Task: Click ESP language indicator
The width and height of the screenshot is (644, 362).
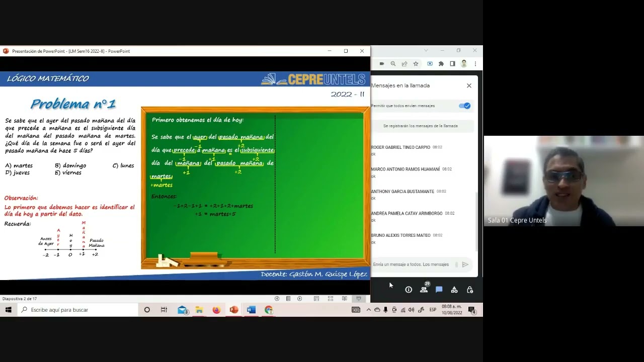Action: 433,310
